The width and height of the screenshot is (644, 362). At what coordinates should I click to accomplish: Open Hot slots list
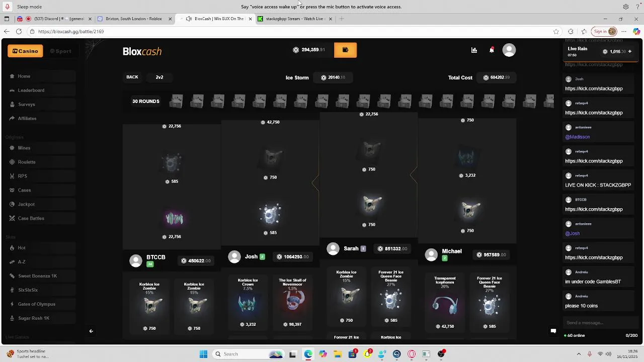coord(41,248)
